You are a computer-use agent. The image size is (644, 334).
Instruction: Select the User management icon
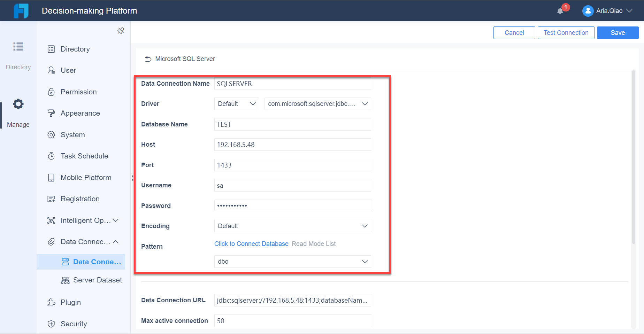tap(51, 70)
